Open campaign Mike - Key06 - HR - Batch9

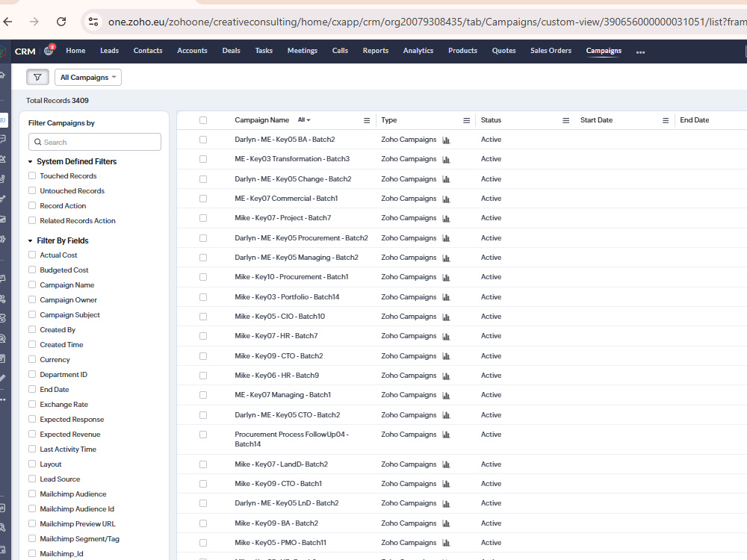[277, 376]
